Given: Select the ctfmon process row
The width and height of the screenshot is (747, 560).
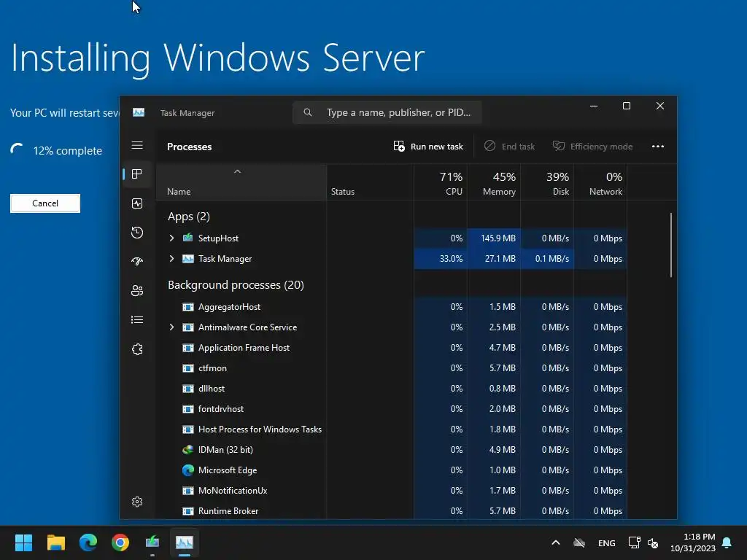Looking at the screenshot, I should (392, 368).
